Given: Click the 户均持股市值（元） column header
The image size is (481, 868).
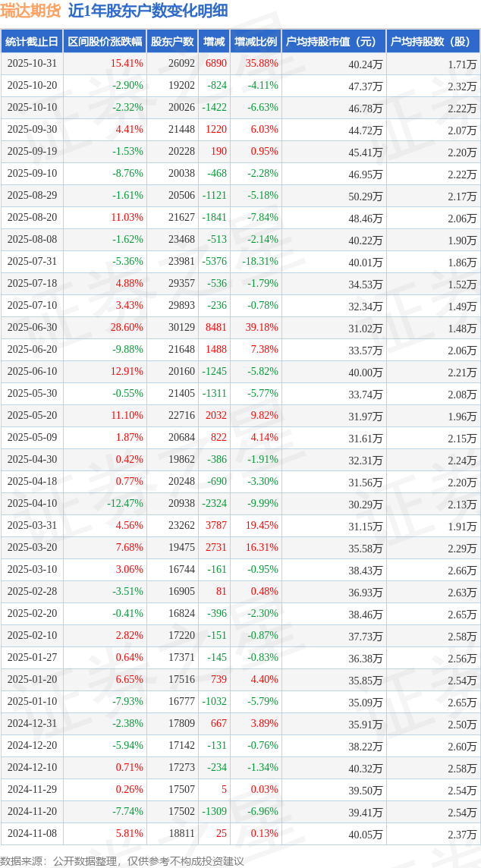Looking at the screenshot, I should pos(334,42).
